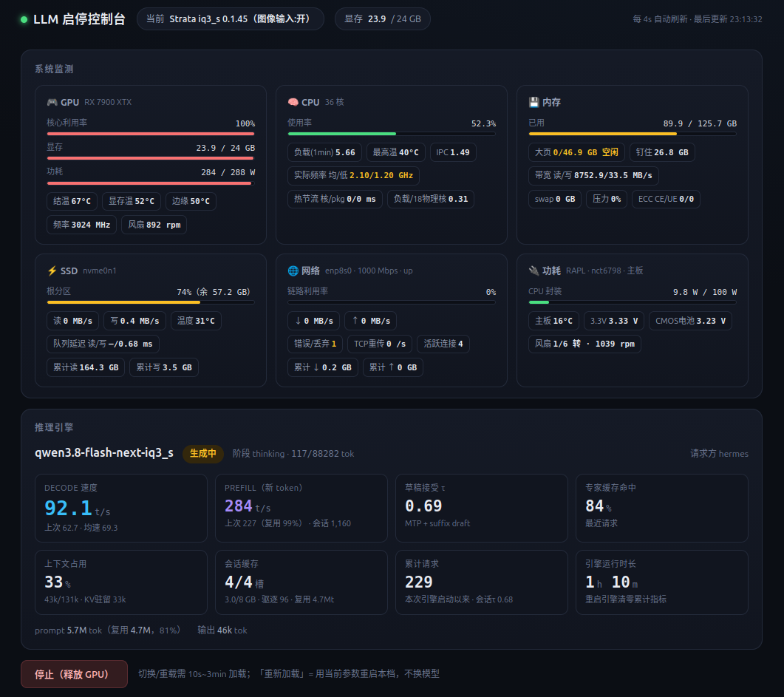Click the 队列延迟 读/写 chip
Image resolution: width=784 pixels, height=697 pixels.
pyautogui.click(x=103, y=344)
